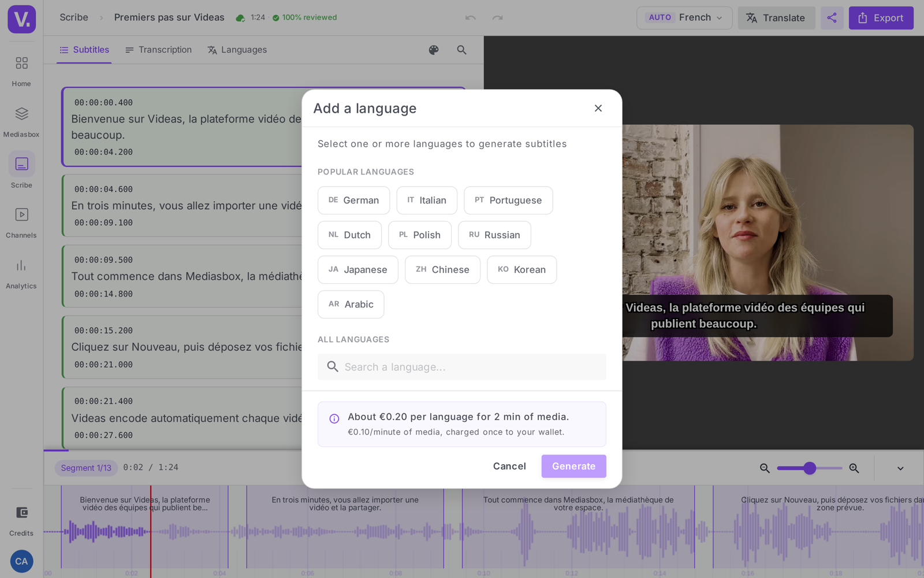This screenshot has height=578, width=924.
Task: Select subtitle 'Videas encode automatiquement'
Action: [182, 418]
